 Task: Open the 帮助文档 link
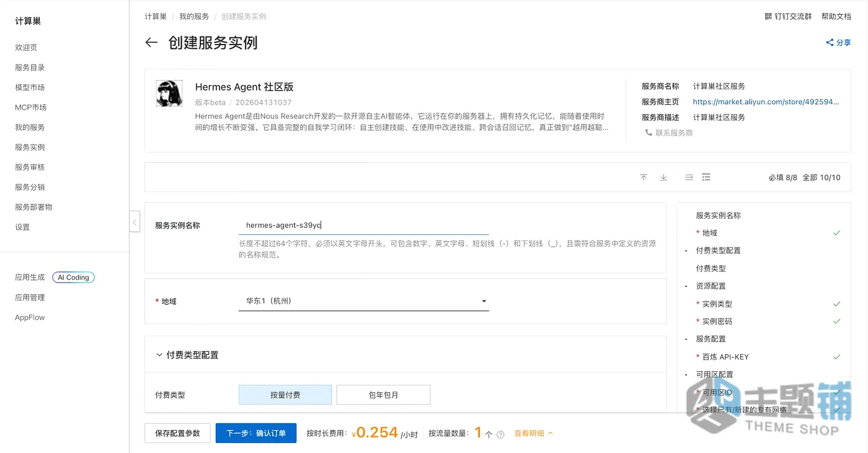836,17
